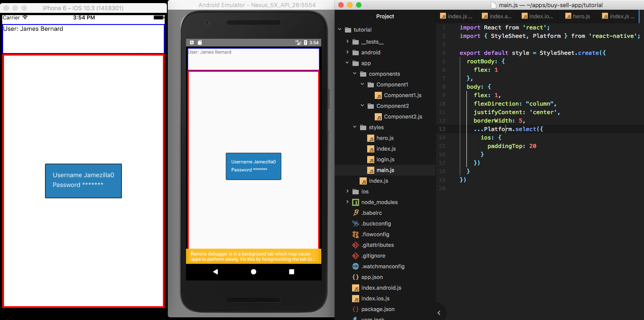Open the .gitattributes file
The width and height of the screenshot is (644, 320).
coord(377,245)
